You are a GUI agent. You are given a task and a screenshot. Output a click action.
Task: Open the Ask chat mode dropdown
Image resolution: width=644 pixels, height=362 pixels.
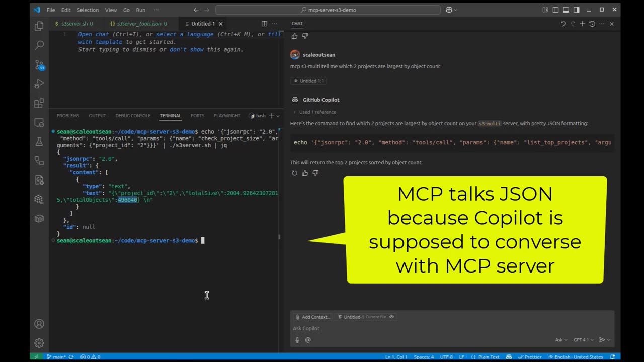coord(561,340)
